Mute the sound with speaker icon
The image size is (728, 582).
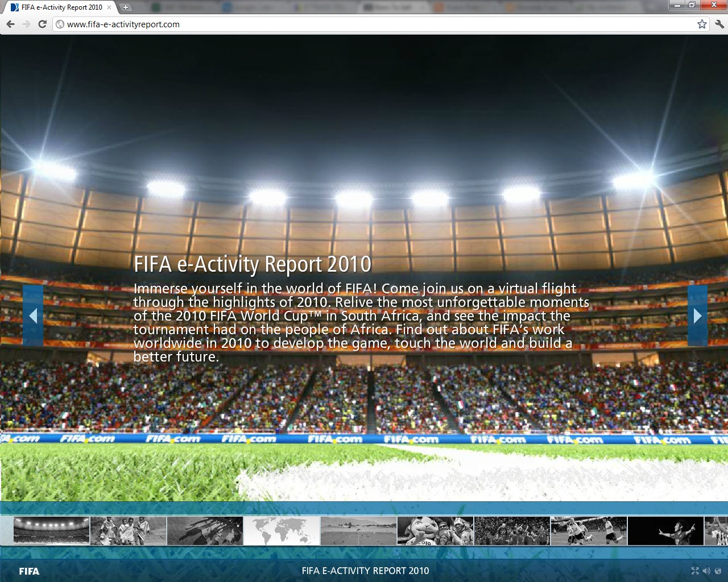pos(706,571)
